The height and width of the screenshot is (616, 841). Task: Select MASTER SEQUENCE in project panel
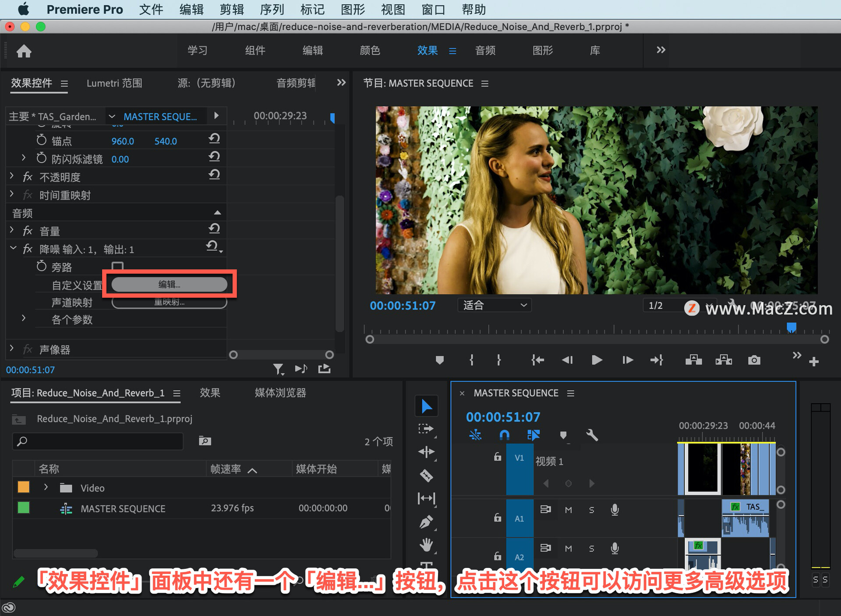(x=123, y=508)
